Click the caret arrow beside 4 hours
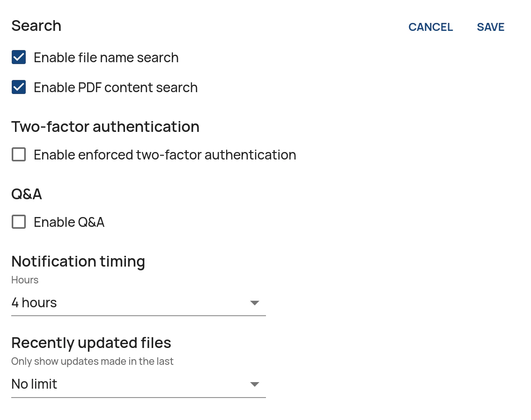The width and height of the screenshot is (531, 420). (255, 303)
